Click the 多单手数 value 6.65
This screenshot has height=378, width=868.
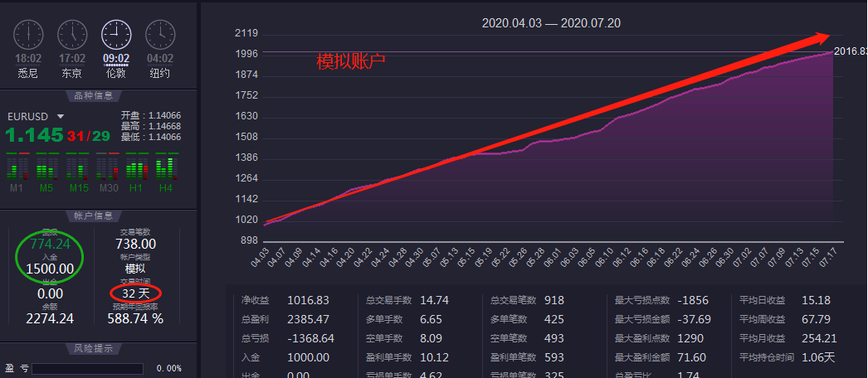[432, 319]
